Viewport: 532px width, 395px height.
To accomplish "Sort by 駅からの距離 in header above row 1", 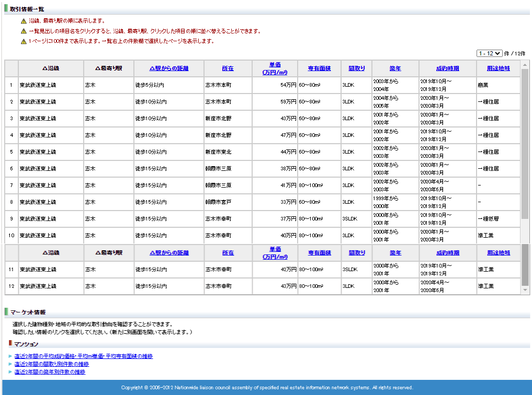I will 169,68.
